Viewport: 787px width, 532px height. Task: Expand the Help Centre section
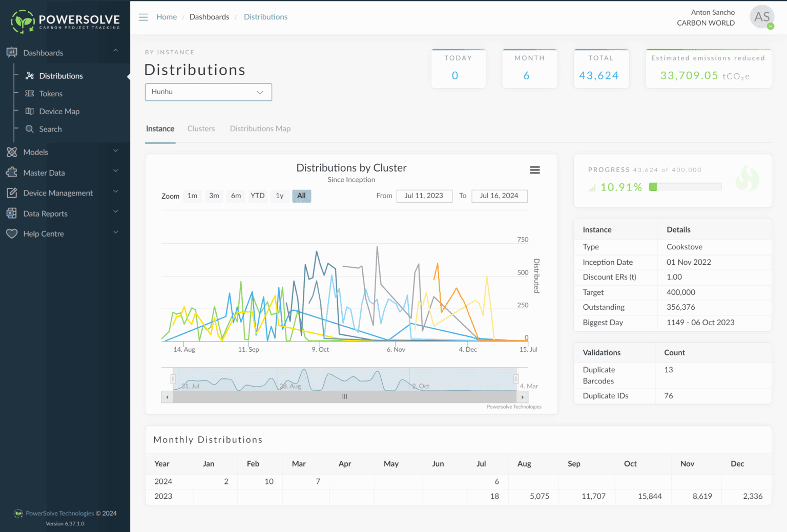point(116,233)
